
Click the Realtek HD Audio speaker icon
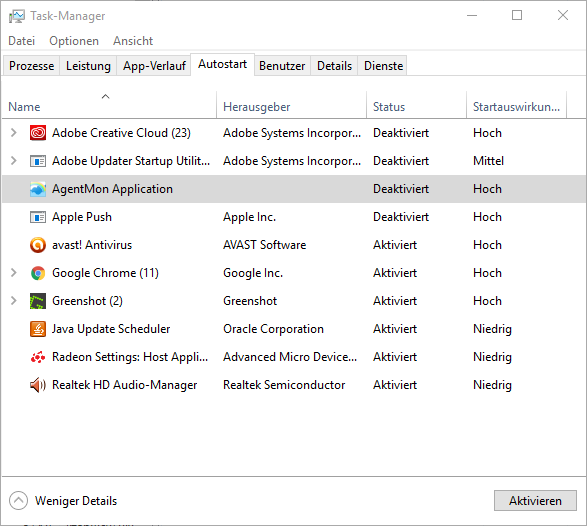[x=38, y=385]
